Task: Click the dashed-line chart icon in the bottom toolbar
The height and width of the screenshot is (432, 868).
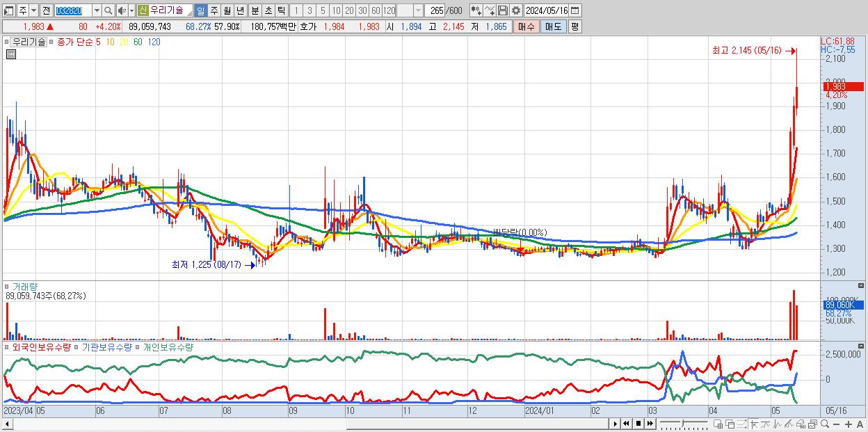Action: click(x=741, y=424)
